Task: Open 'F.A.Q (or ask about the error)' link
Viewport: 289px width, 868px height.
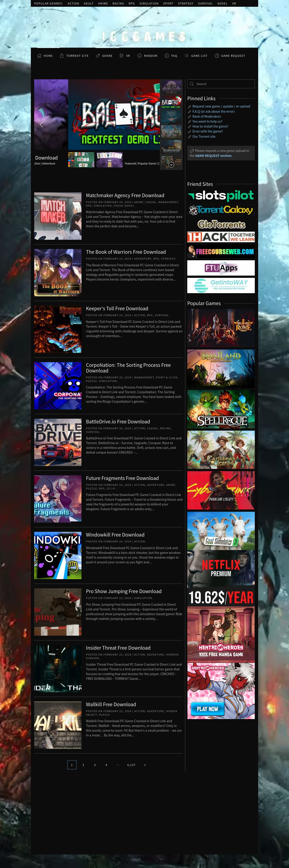Action: coord(213,112)
